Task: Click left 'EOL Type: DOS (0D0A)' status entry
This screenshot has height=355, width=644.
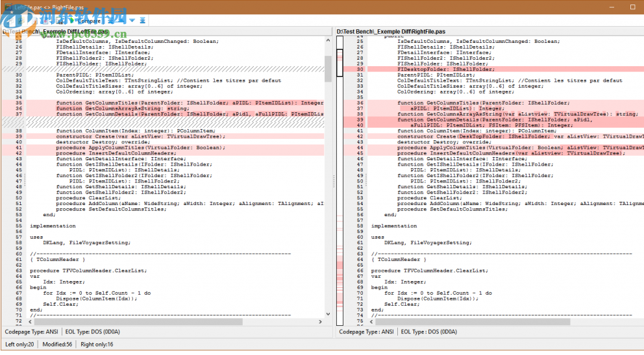Action: click(x=92, y=332)
